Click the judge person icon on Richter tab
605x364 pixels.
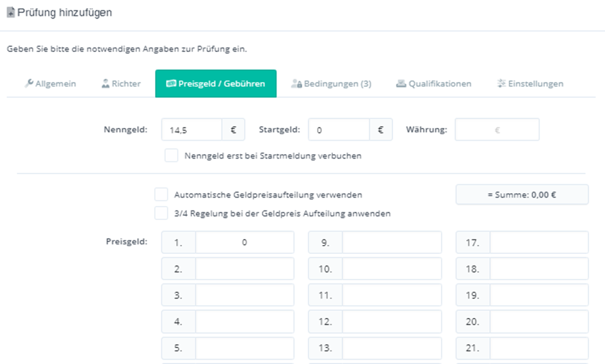(x=106, y=83)
